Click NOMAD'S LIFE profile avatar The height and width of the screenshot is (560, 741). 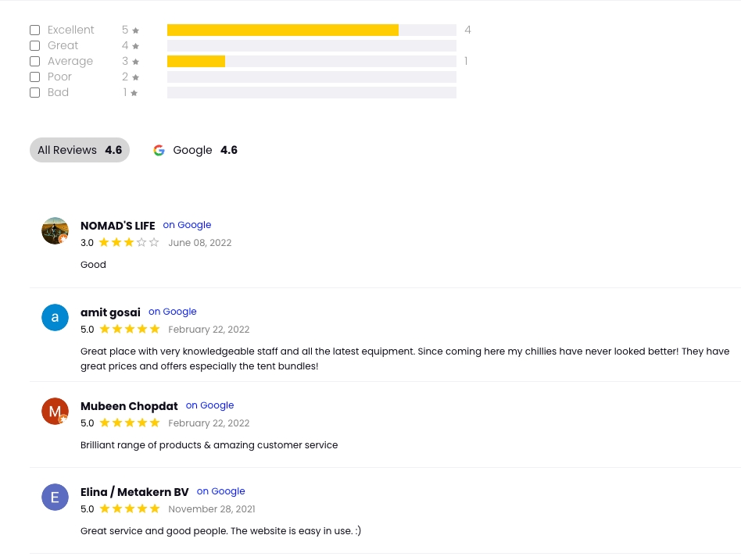coord(55,231)
